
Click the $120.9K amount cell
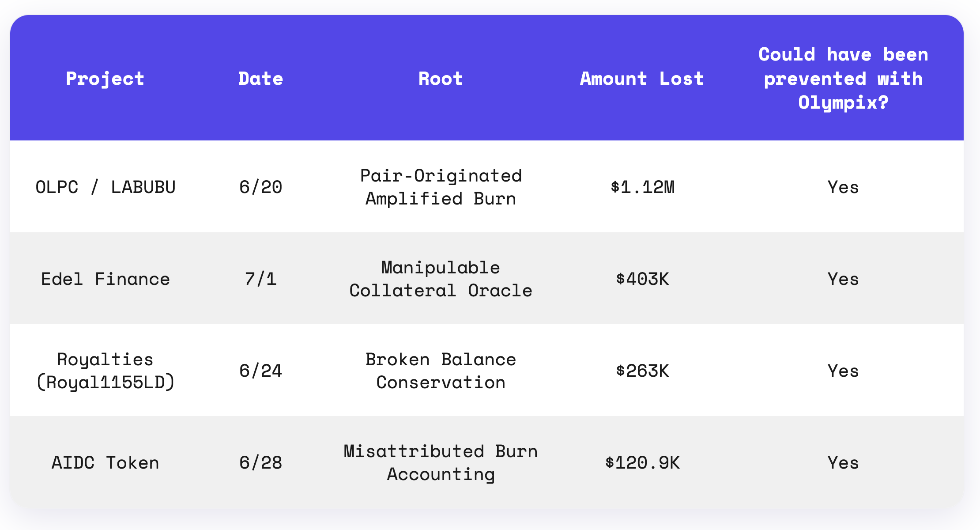[642, 463]
